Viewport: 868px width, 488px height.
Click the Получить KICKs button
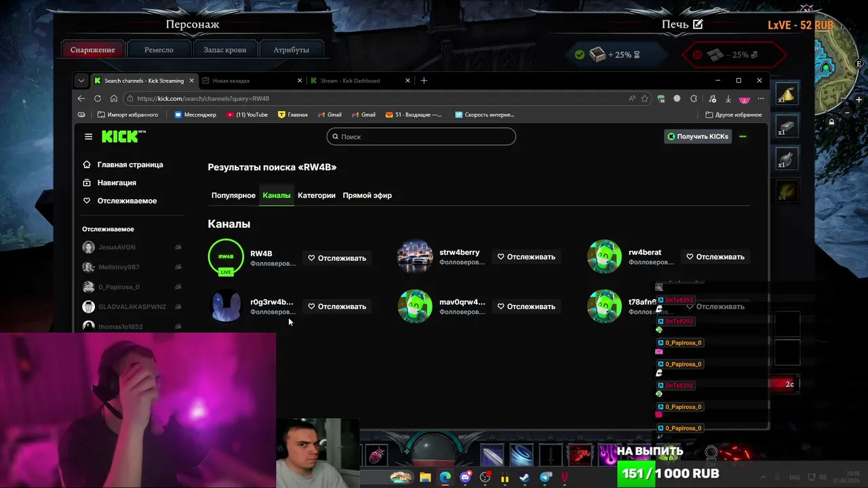click(698, 136)
